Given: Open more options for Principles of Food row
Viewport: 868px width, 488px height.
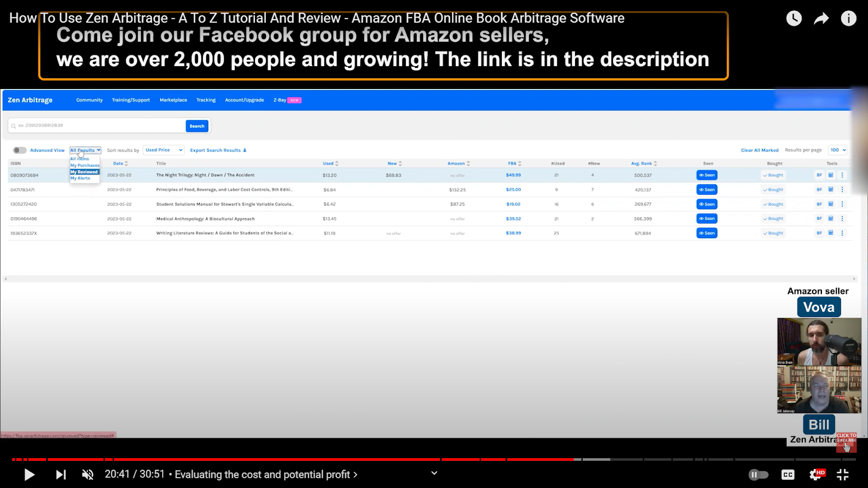Looking at the screenshot, I should click(x=842, y=189).
